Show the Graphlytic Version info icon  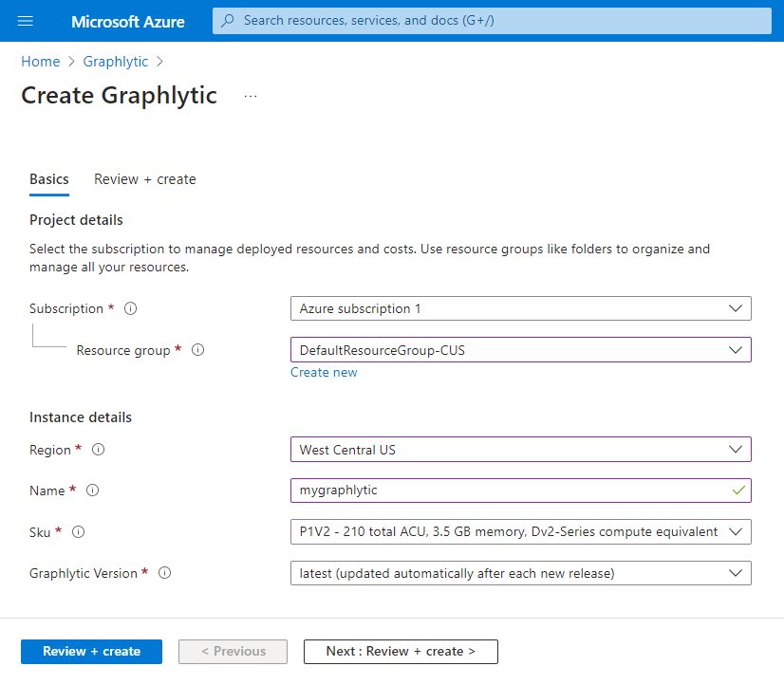pyautogui.click(x=165, y=573)
